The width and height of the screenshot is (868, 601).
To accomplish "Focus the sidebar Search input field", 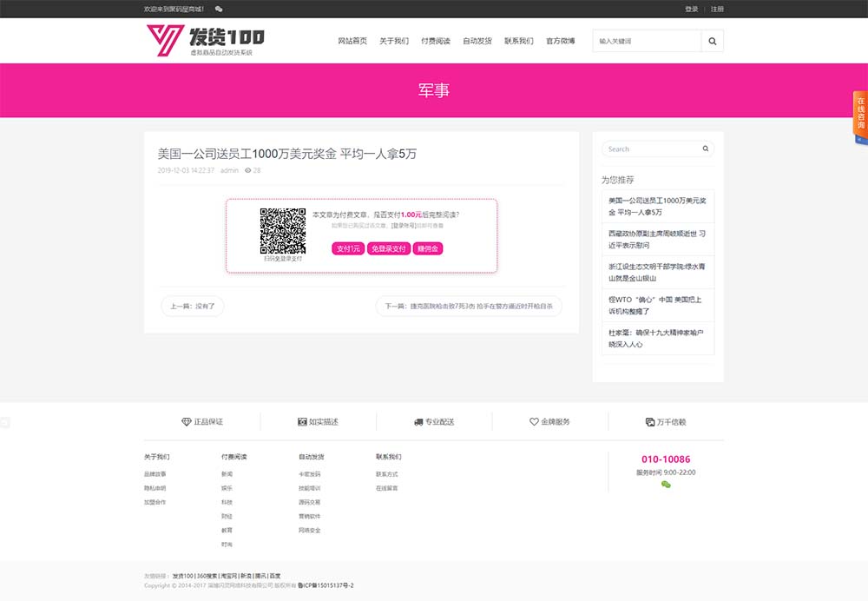I will 652,149.
